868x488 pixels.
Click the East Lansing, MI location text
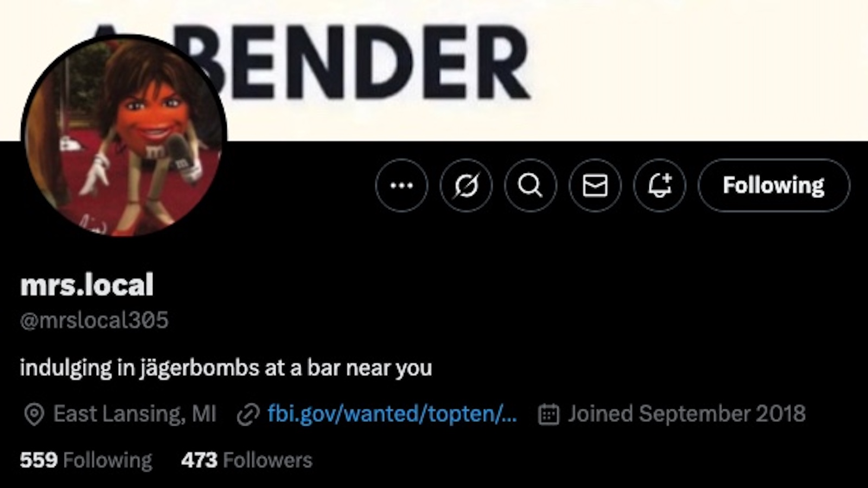(135, 414)
